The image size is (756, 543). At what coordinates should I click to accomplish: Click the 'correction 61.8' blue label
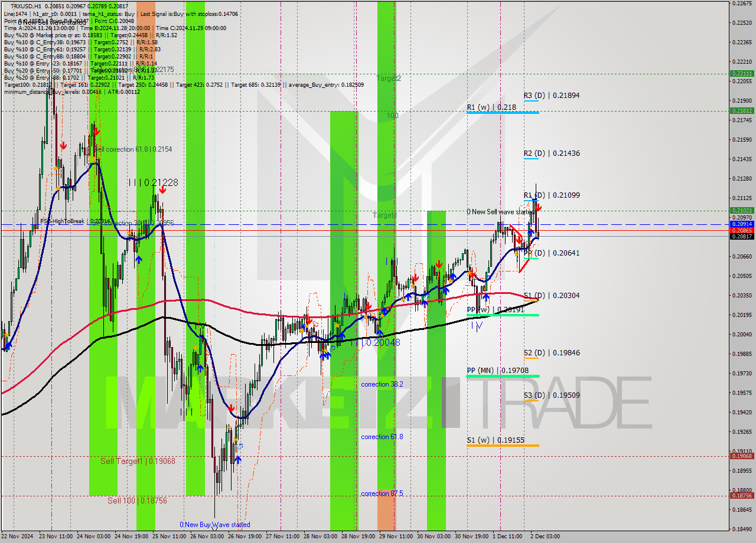pos(382,437)
